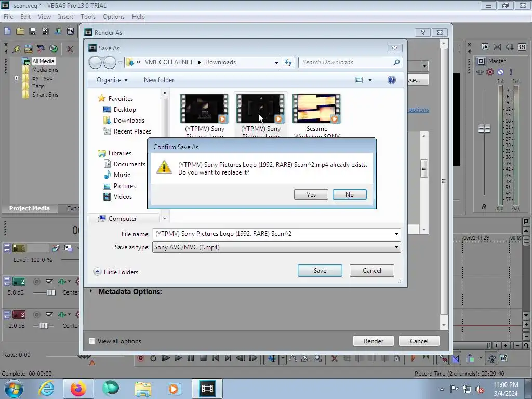The width and height of the screenshot is (532, 399).
Task: Toggle the lock icon at the Master fader bottom
Action: [484, 207]
